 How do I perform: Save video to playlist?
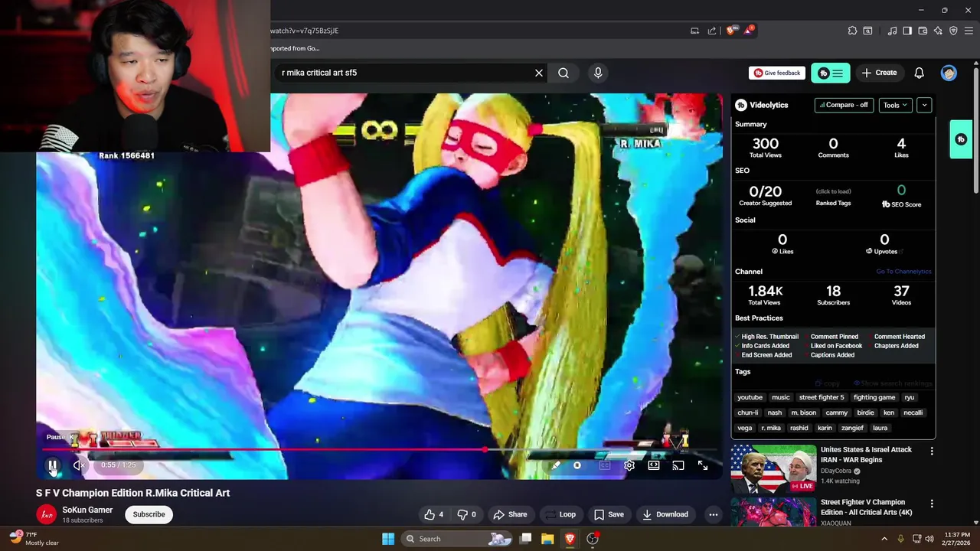(609, 514)
